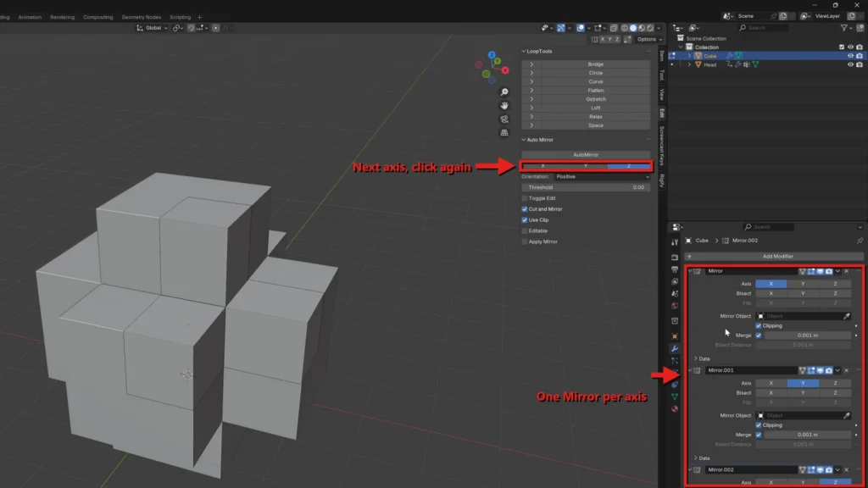The height and width of the screenshot is (488, 868).
Task: Select wireframe viewport shading
Action: pos(625,28)
